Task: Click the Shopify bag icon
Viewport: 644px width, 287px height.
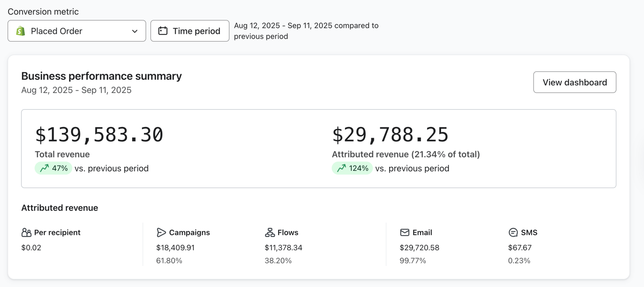Action: (21, 31)
